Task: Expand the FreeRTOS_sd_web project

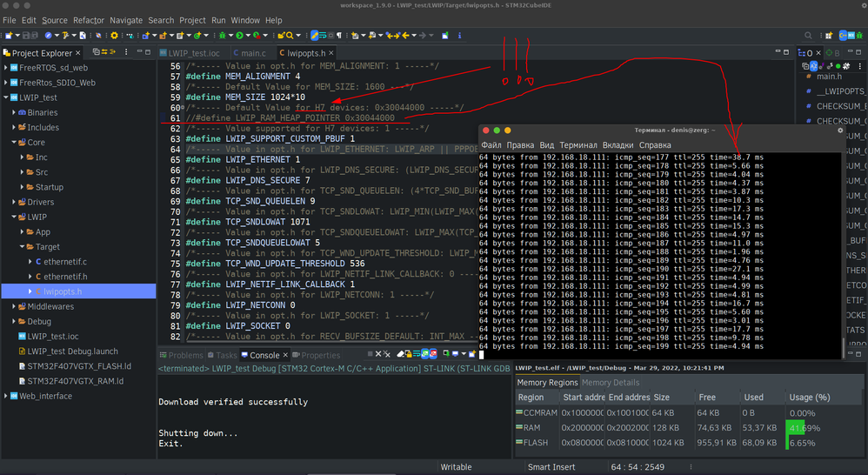Action: [x=5, y=68]
